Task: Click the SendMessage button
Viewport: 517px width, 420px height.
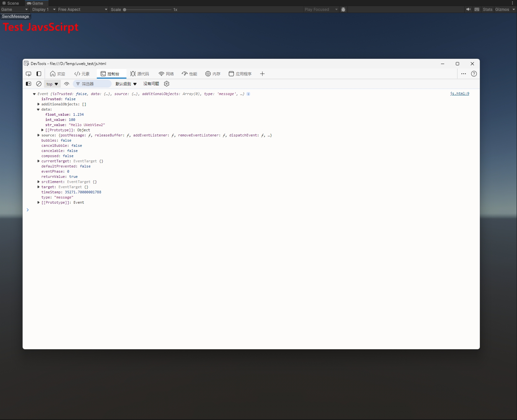Action: (16, 16)
